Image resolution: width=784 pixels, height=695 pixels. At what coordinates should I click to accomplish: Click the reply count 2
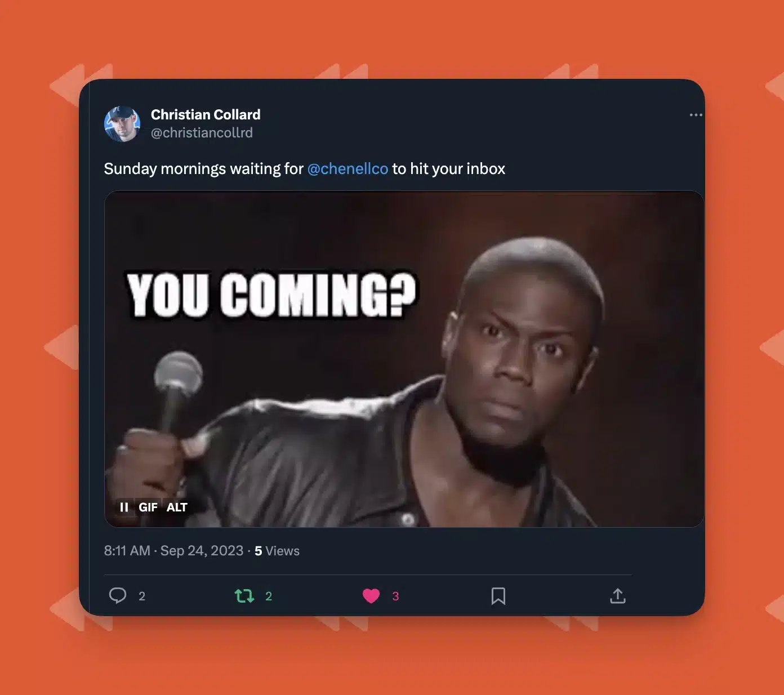pos(142,596)
